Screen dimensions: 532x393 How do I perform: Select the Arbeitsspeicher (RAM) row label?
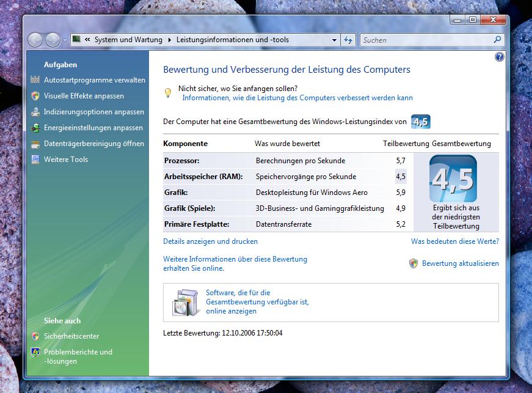tap(203, 177)
